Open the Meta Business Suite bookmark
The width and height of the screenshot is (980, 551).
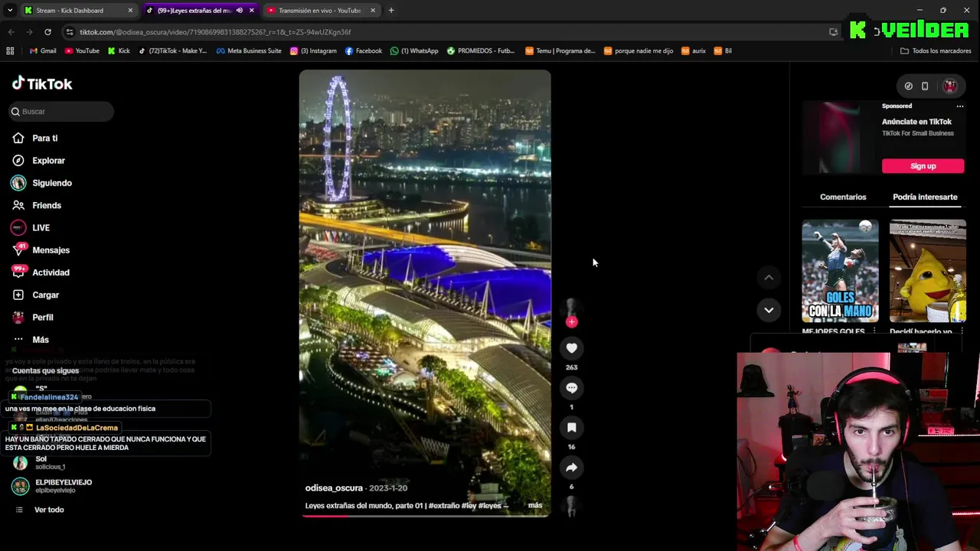249,51
